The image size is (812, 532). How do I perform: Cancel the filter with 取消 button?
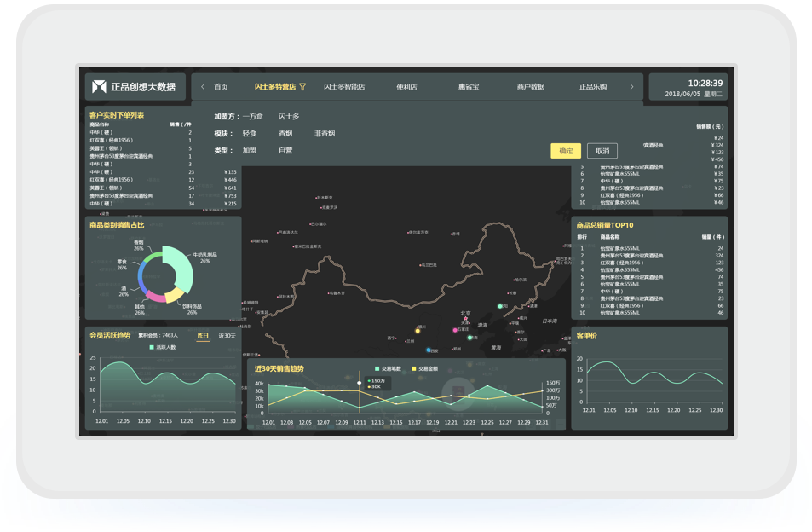click(x=602, y=151)
